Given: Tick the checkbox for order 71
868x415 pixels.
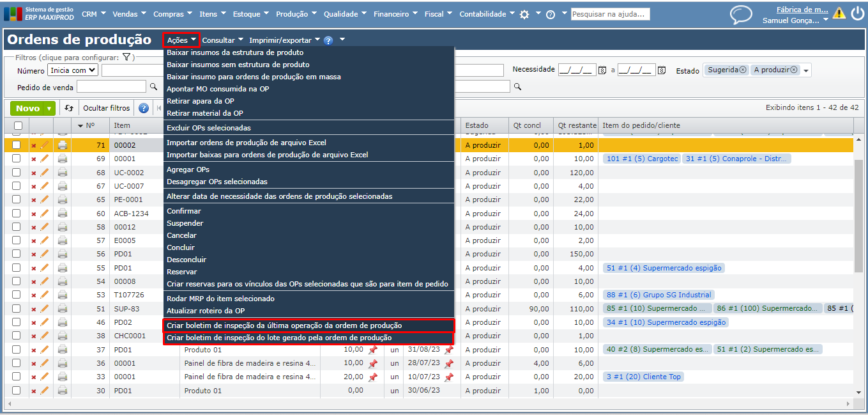Looking at the screenshot, I should click(17, 145).
